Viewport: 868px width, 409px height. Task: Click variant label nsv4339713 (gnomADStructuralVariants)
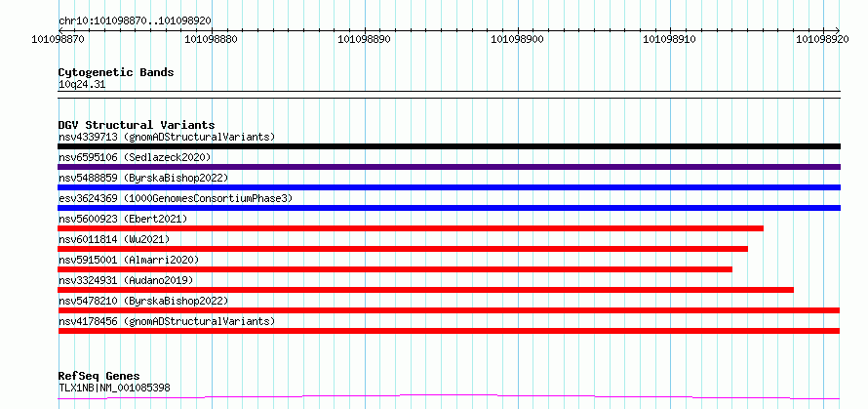coord(167,137)
